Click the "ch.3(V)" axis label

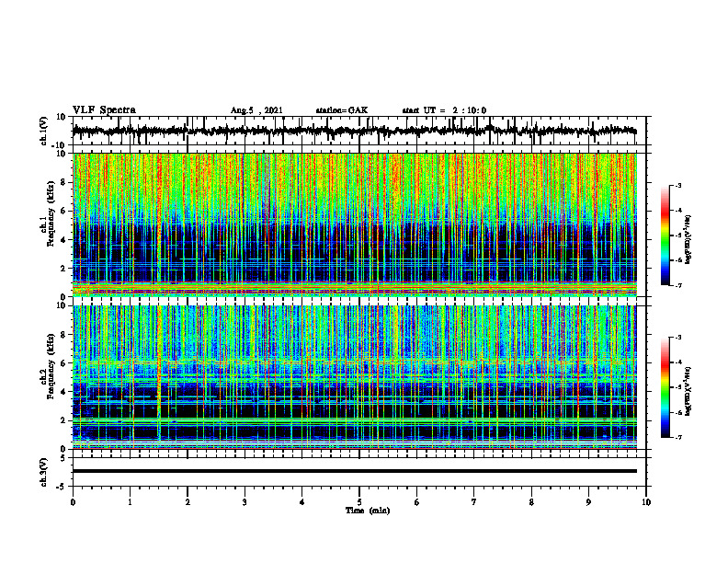[x=44, y=472]
